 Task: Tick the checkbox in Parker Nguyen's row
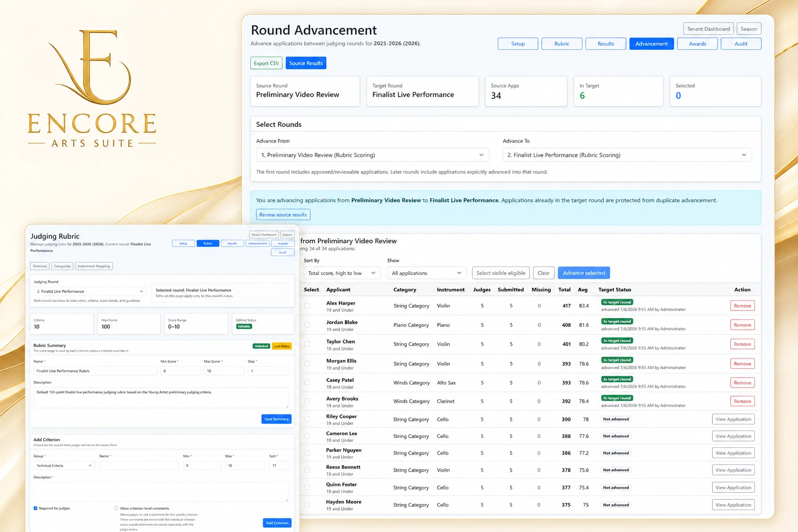pyautogui.click(x=307, y=453)
